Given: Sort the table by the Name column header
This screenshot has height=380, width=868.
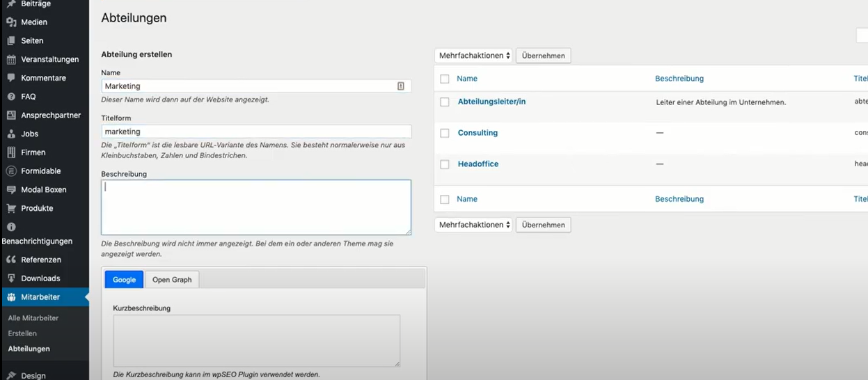Looking at the screenshot, I should tap(467, 79).
